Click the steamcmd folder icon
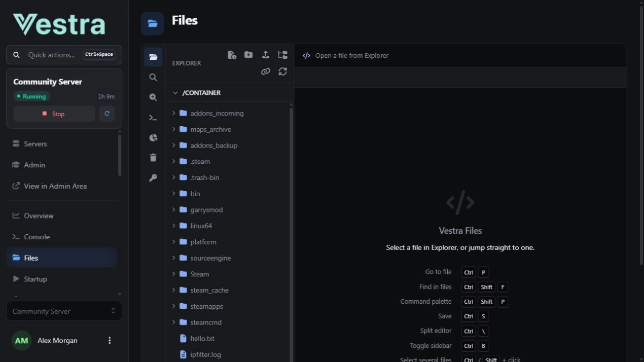644x362 pixels. (184, 322)
